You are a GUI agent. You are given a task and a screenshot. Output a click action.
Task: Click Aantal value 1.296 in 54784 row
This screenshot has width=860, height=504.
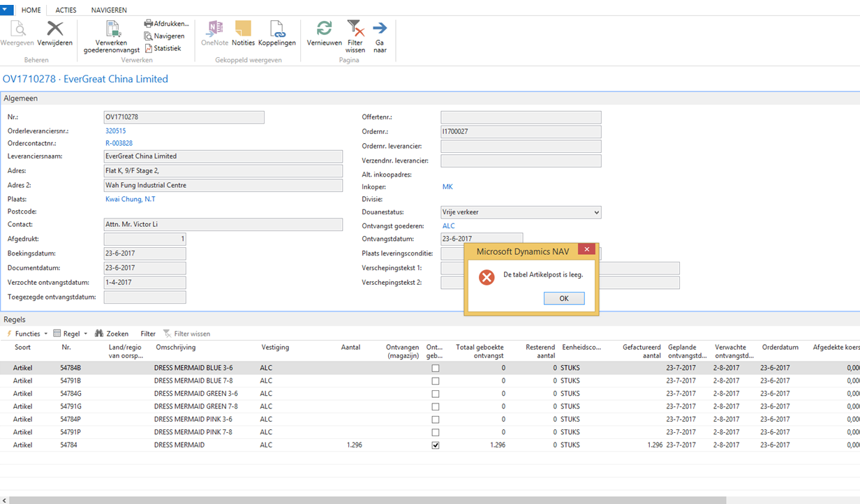pyautogui.click(x=354, y=445)
